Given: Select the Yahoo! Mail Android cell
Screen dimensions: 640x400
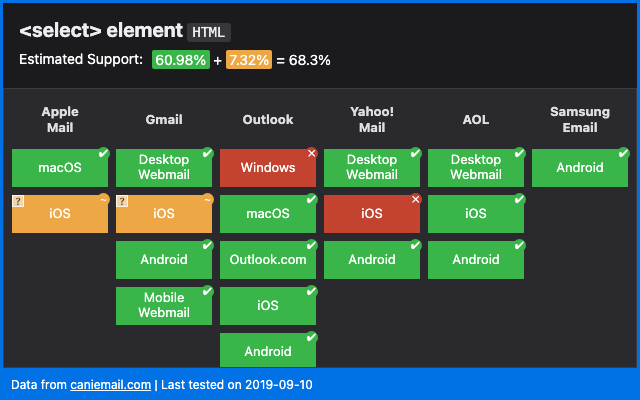Looking at the screenshot, I should (372, 260).
